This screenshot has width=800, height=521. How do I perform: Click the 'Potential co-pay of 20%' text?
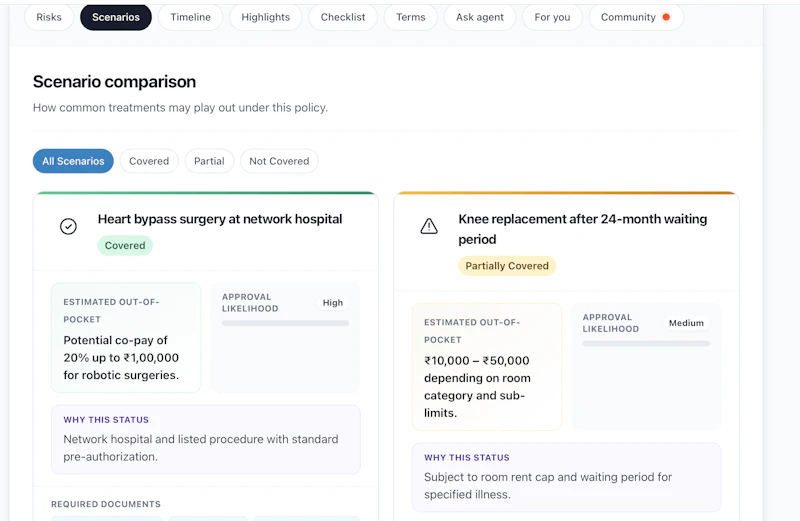pyautogui.click(x=121, y=358)
